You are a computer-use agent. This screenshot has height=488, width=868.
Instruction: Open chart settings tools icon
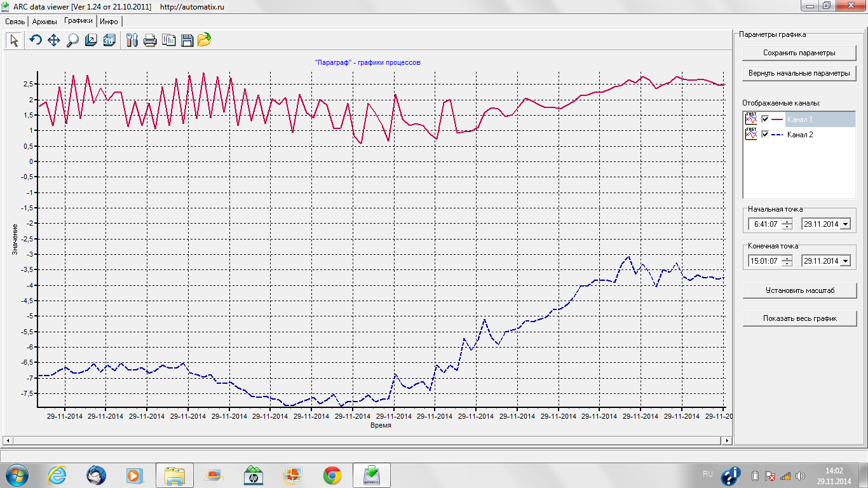click(x=132, y=41)
